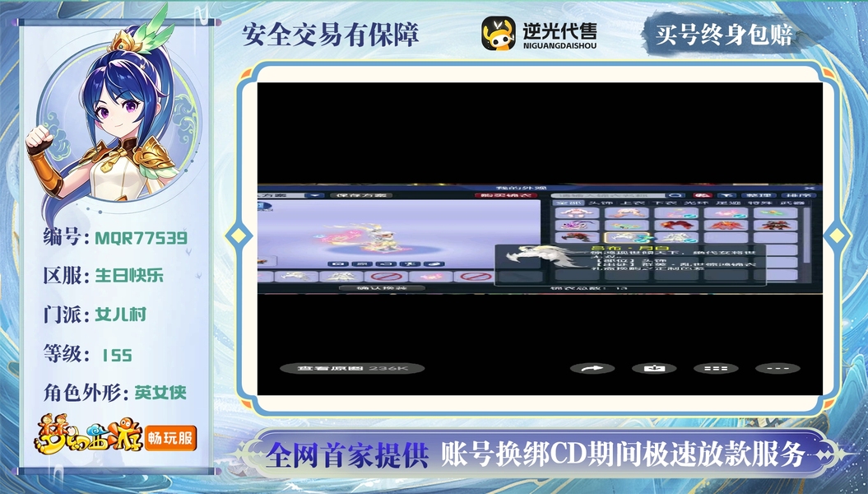Click the red icon right of the search magnifier

[703, 195]
